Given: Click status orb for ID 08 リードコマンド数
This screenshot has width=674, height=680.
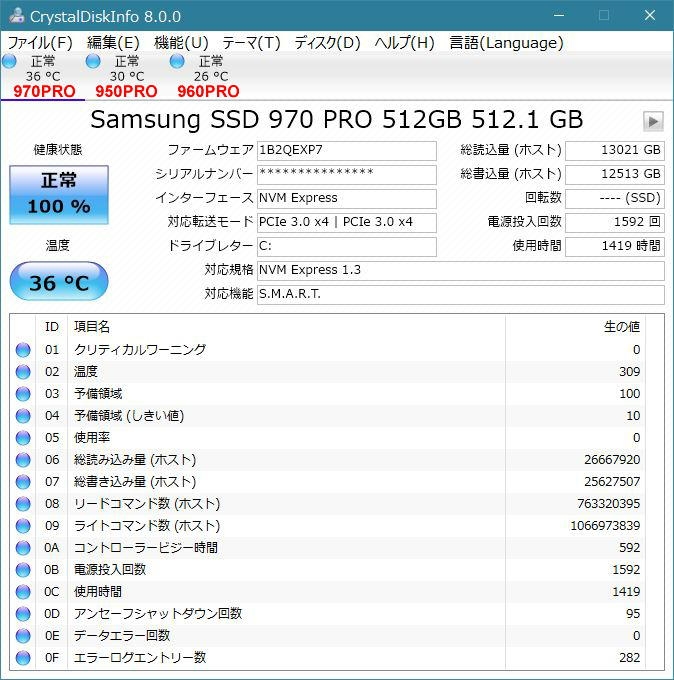Looking at the screenshot, I should 23,504.
